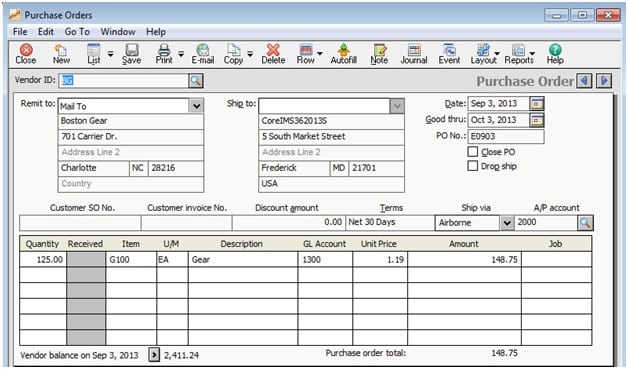628x369 pixels.
Task: Click the Date field Sep 3, 2013
Action: [x=499, y=104]
